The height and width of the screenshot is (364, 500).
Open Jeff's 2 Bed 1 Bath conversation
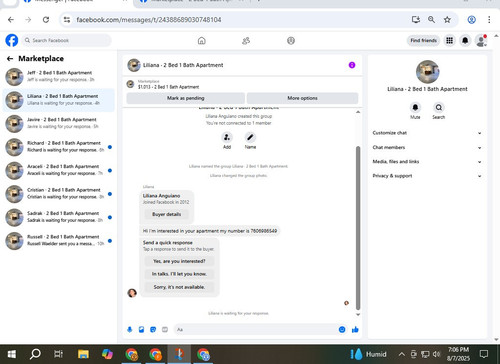tap(58, 76)
